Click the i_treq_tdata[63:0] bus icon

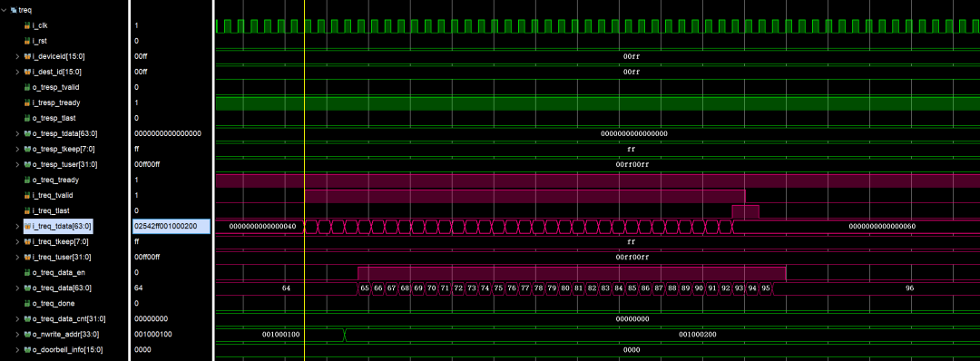pos(27,226)
